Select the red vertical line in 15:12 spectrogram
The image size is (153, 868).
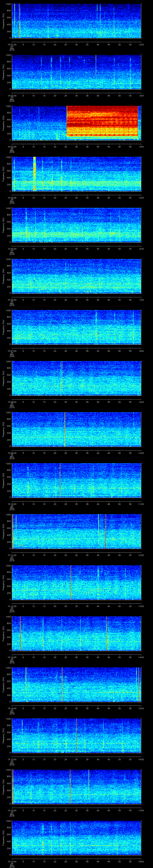pyautogui.click(x=71, y=582)
